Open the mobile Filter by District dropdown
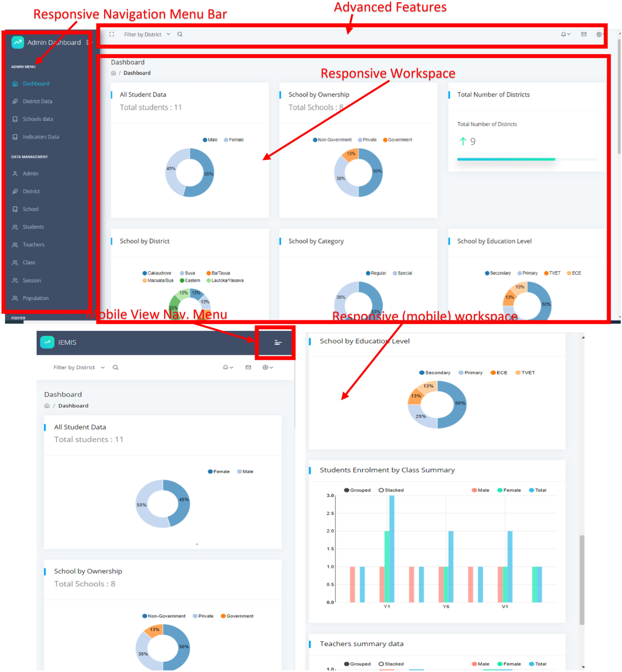The height and width of the screenshot is (672, 622). tap(79, 367)
